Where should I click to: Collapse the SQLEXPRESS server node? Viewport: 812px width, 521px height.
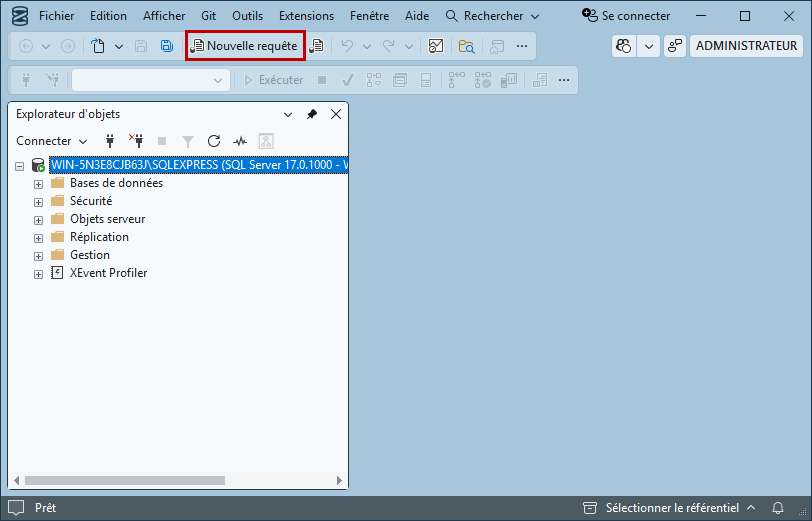[20, 166]
